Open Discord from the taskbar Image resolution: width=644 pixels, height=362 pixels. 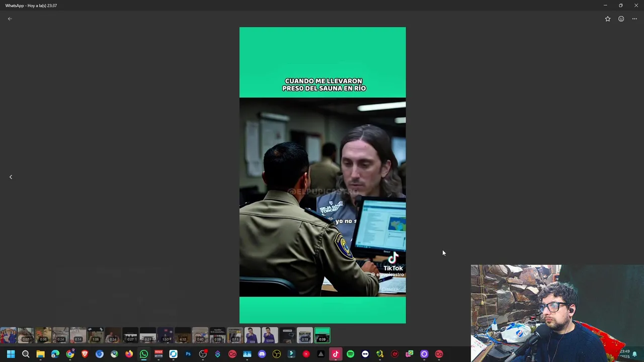(x=262, y=354)
